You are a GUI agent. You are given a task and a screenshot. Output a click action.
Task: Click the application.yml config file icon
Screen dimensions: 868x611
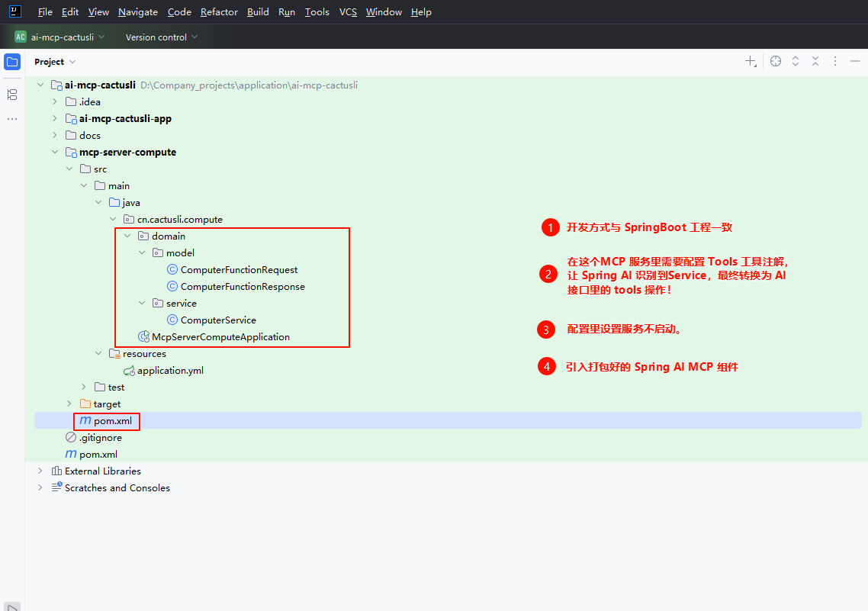129,370
